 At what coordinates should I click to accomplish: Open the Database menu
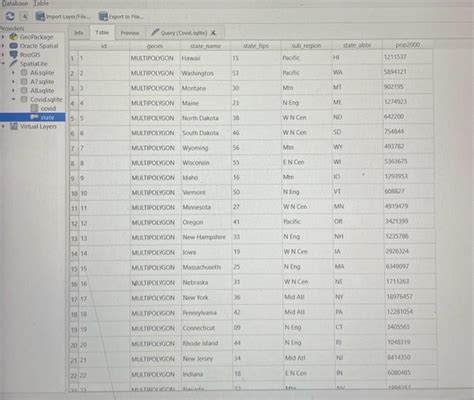pos(15,3)
